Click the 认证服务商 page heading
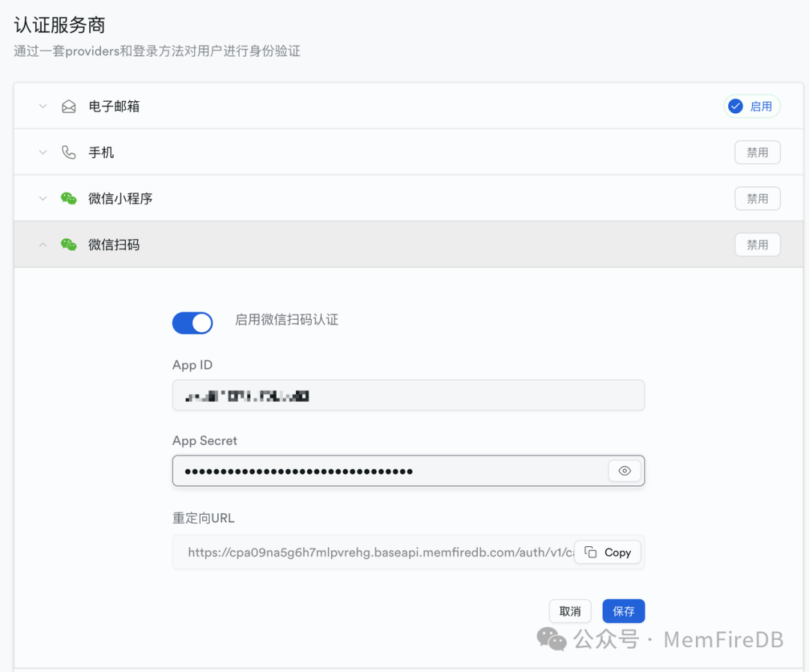This screenshot has width=809, height=672. [59, 25]
